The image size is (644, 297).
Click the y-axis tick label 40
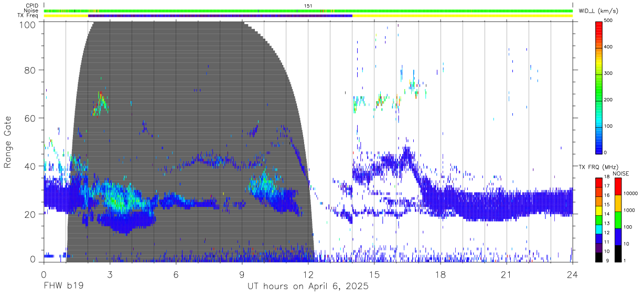click(30, 166)
